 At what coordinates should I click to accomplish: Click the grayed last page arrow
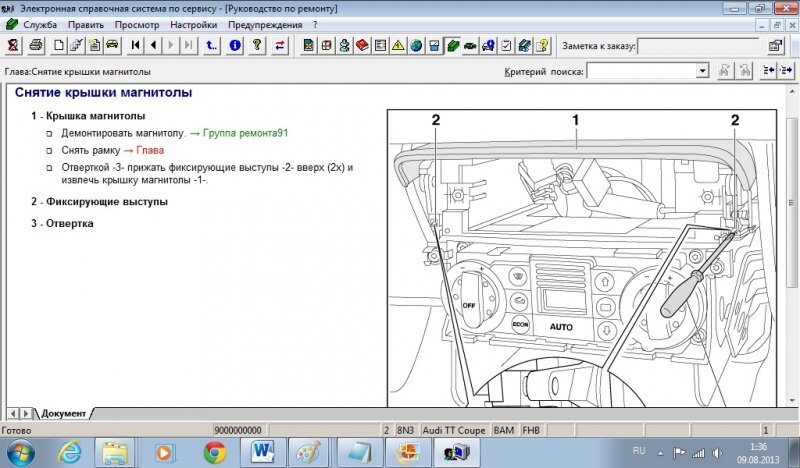(189, 45)
